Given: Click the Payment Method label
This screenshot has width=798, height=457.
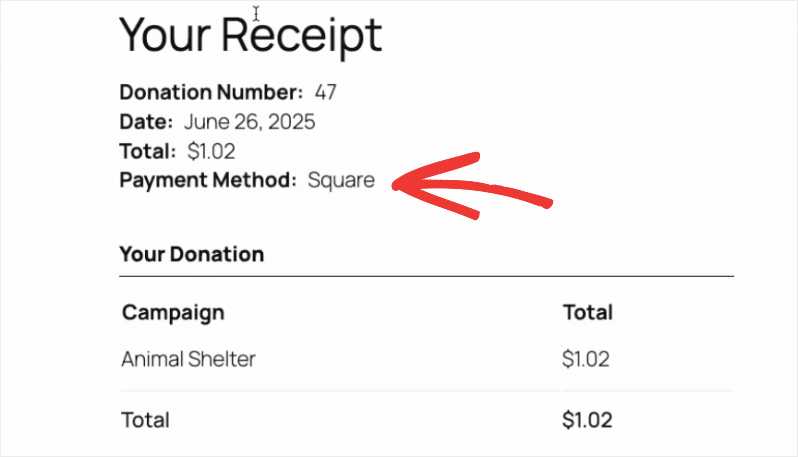Looking at the screenshot, I should pyautogui.click(x=208, y=180).
